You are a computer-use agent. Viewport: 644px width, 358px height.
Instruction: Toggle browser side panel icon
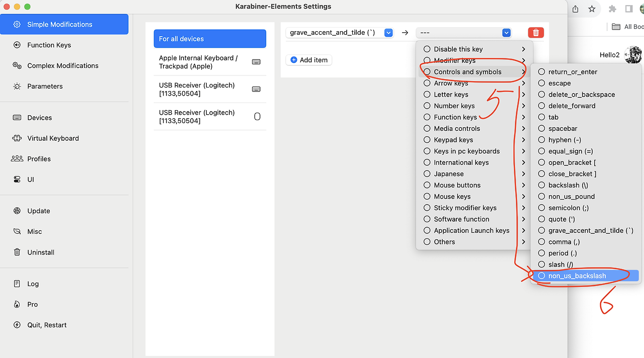[629, 9]
